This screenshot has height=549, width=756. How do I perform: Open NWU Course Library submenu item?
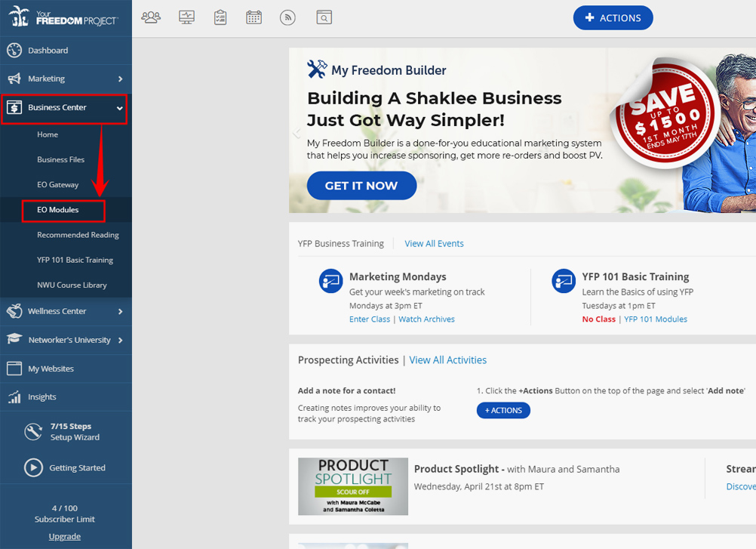[72, 285]
